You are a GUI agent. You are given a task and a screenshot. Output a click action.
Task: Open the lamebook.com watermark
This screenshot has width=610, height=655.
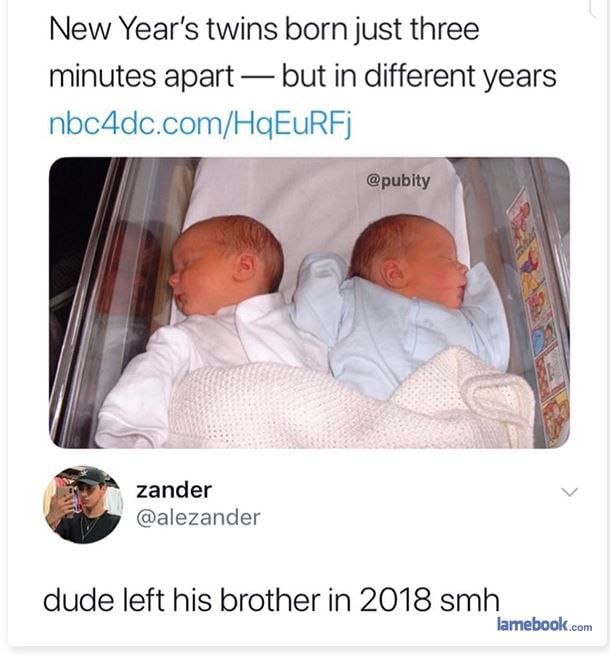coord(544,625)
